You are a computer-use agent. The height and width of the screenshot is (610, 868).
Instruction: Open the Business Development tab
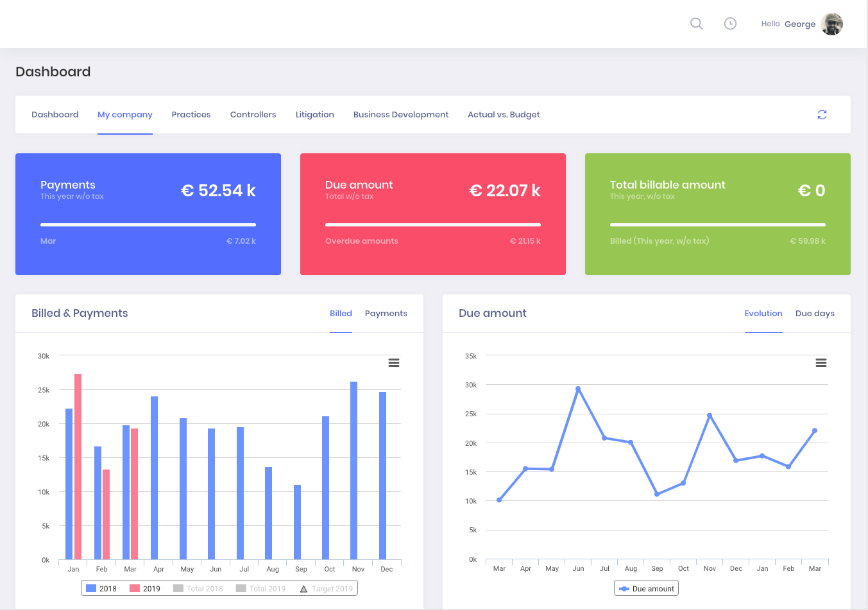click(x=401, y=115)
